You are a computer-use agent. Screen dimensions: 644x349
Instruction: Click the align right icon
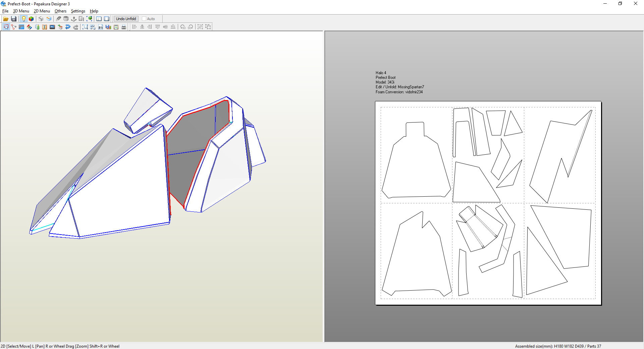(x=150, y=27)
